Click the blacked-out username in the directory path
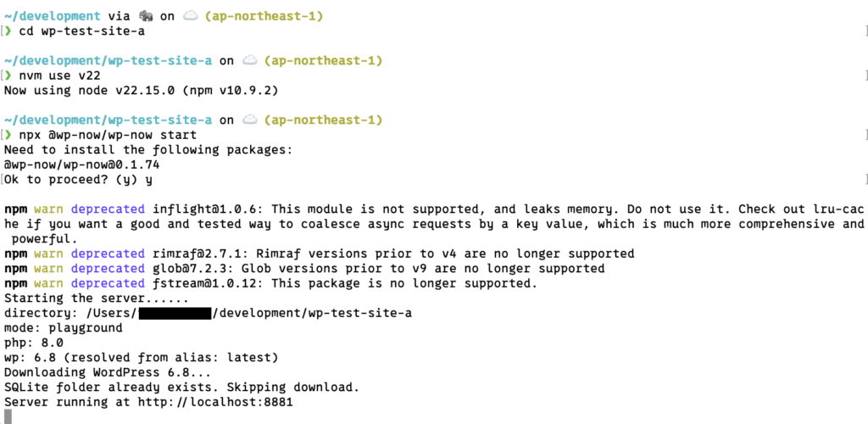 [175, 314]
